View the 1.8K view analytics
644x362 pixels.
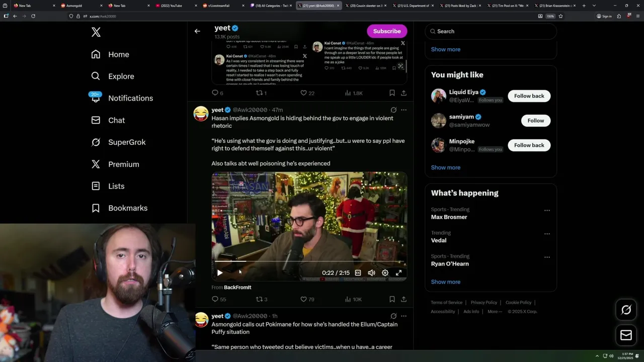click(x=353, y=93)
